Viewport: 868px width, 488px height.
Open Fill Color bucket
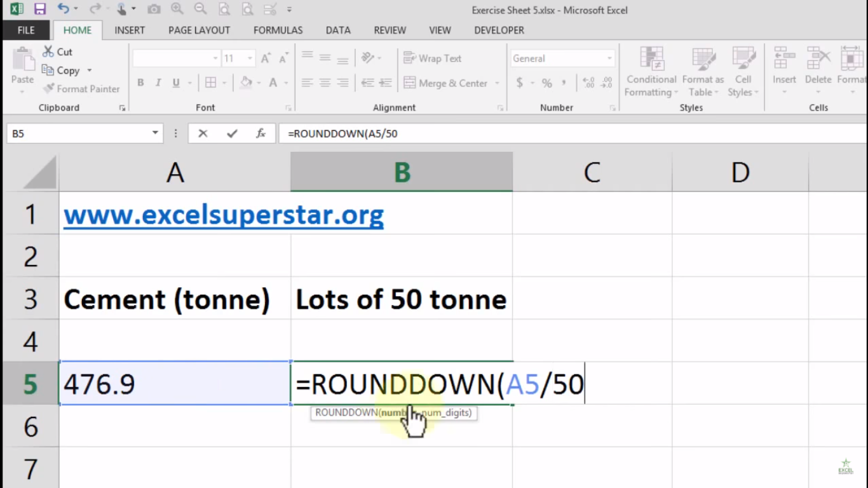(x=246, y=83)
